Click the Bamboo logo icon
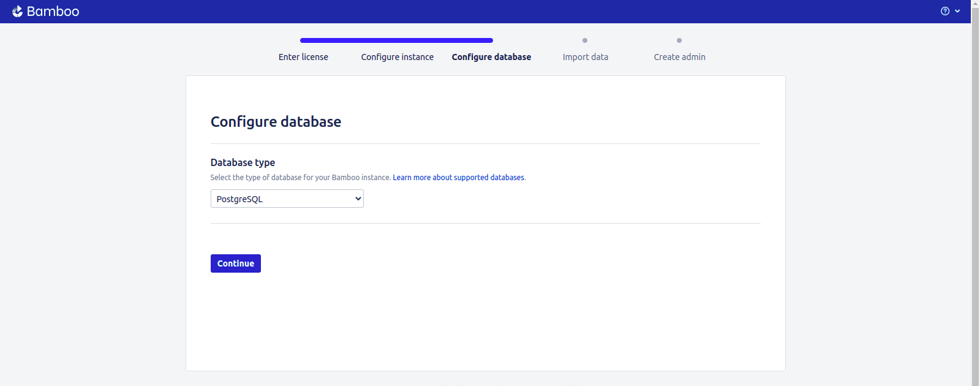Screen dimensions: 980x386 click(17, 11)
